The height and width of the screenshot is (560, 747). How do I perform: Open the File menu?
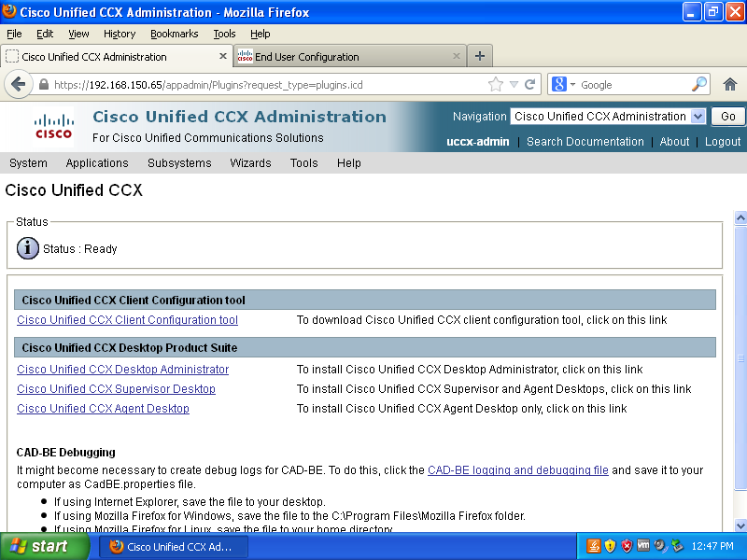pyautogui.click(x=14, y=34)
